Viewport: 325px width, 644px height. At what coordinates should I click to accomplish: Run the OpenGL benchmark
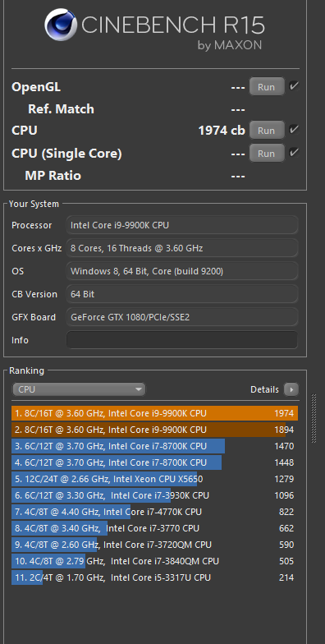(267, 87)
